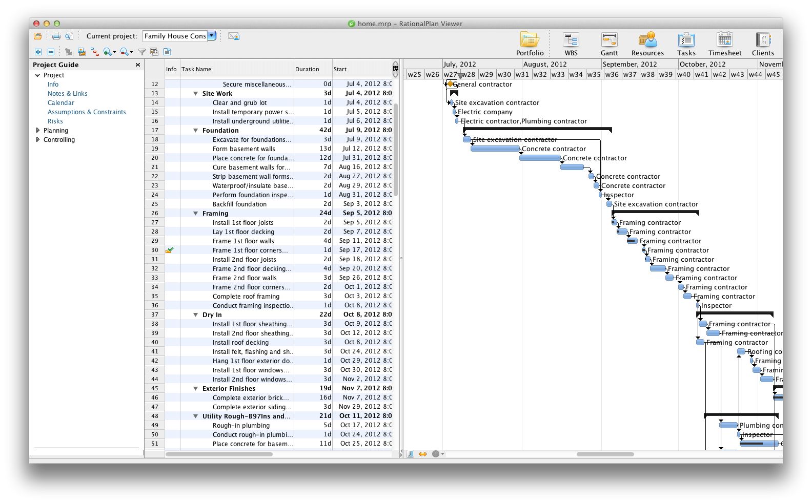
Task: Click the zoom in magnifier icon
Action: [108, 52]
